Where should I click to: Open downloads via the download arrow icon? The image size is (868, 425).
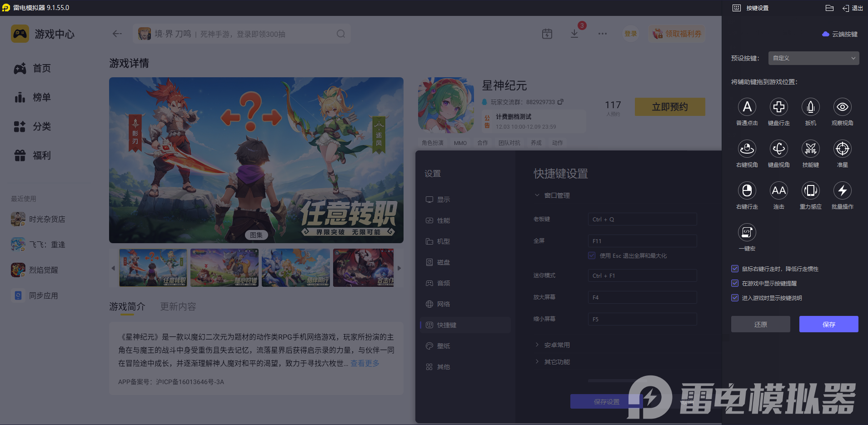575,34
